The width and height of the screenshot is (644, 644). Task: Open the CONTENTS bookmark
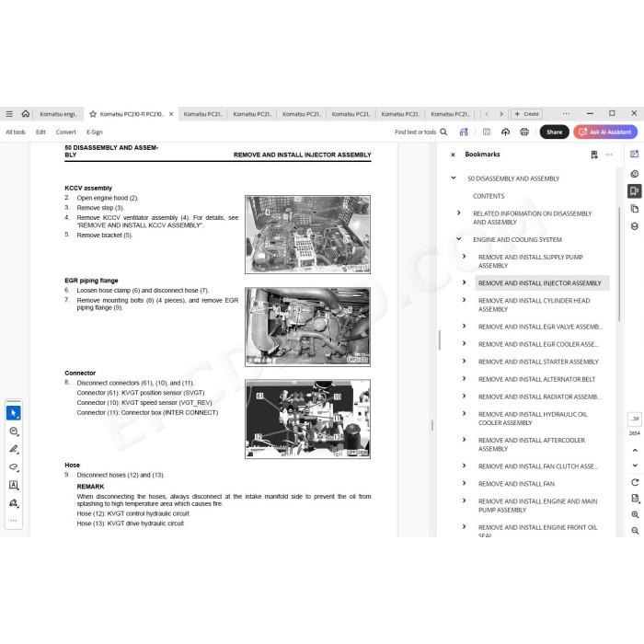pos(489,196)
